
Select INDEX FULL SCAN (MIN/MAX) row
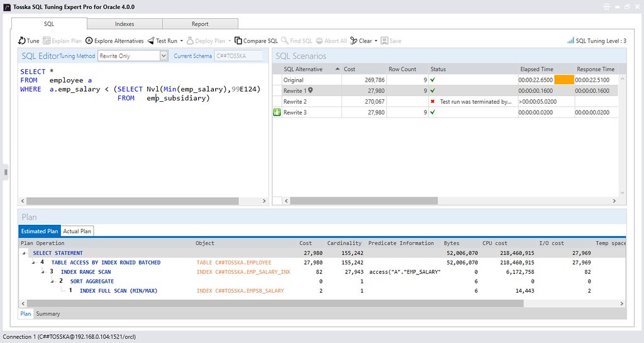[322, 290]
